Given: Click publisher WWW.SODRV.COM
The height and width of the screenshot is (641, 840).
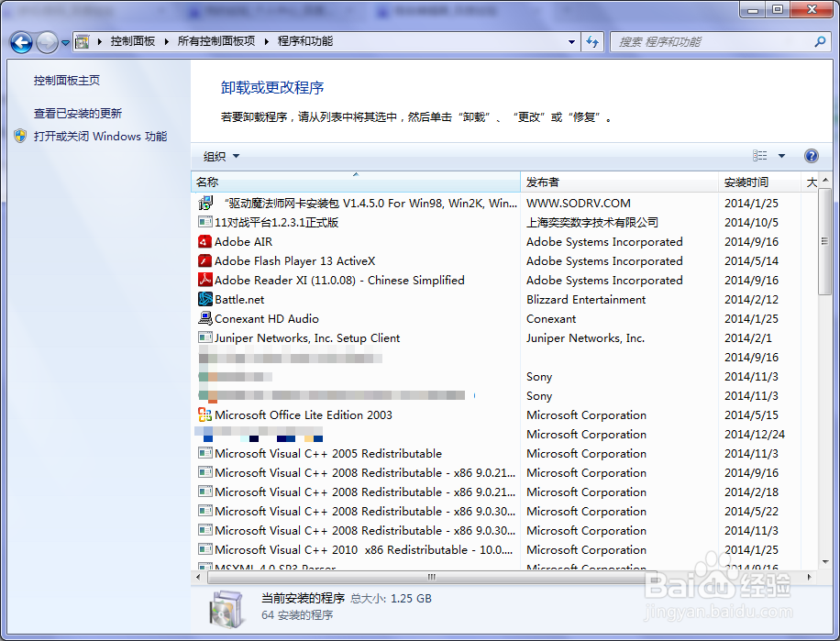Looking at the screenshot, I should coord(579,203).
